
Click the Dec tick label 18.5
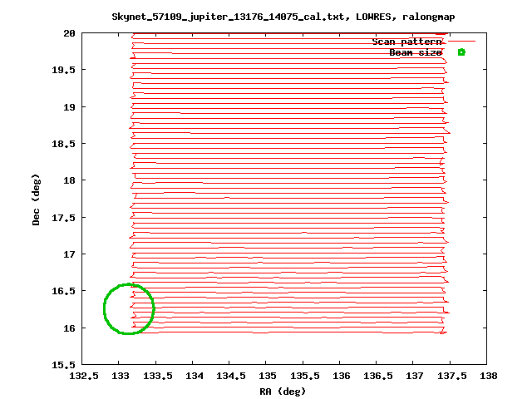pos(63,144)
